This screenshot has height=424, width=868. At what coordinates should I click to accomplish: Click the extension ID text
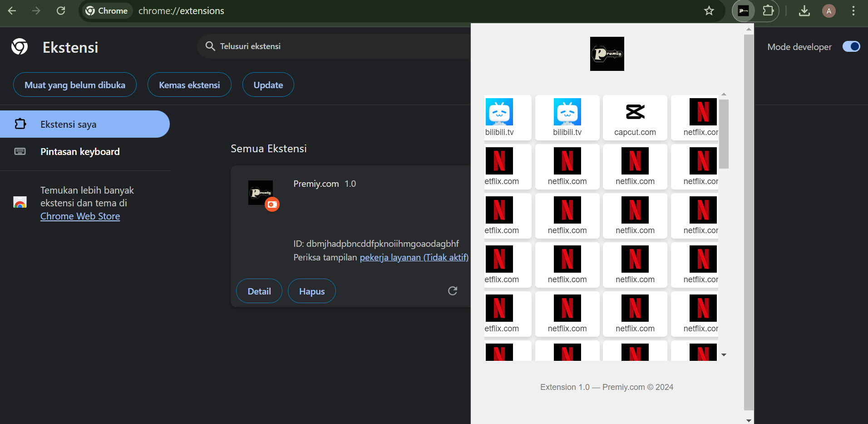376,244
